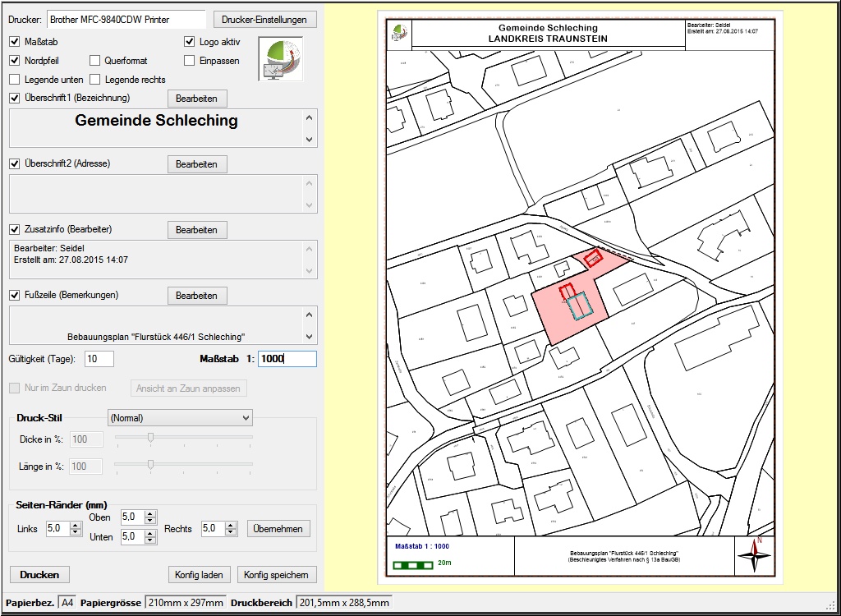The image size is (841, 616).
Task: Check Legende unten
Action: pos(15,80)
